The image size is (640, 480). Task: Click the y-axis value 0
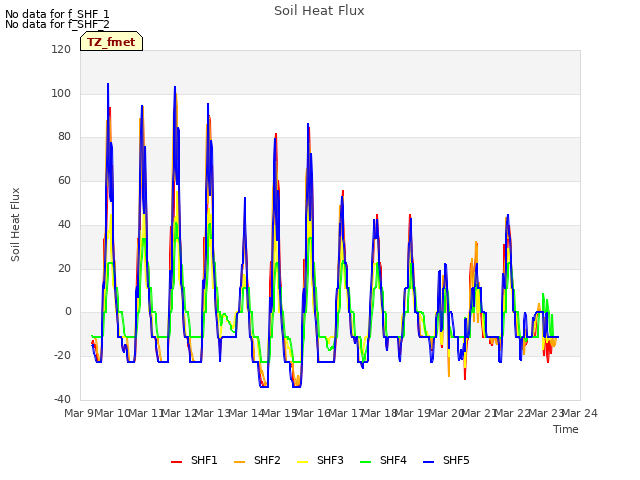[68, 312]
